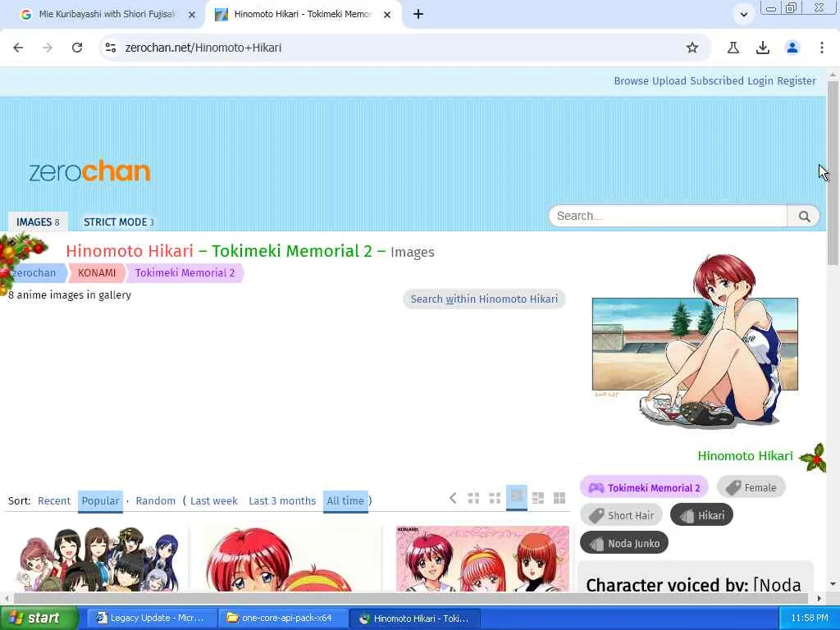Open the Chrome profile avatar
The image size is (840, 630).
[792, 48]
